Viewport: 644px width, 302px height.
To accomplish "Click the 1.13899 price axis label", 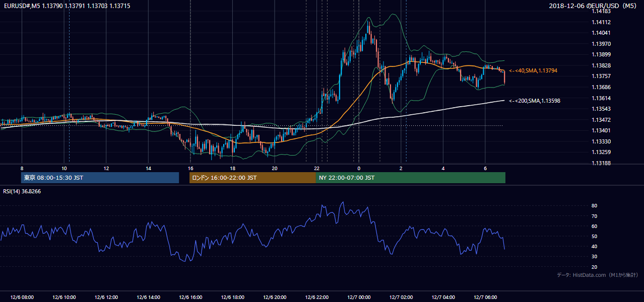I will [x=602, y=54].
